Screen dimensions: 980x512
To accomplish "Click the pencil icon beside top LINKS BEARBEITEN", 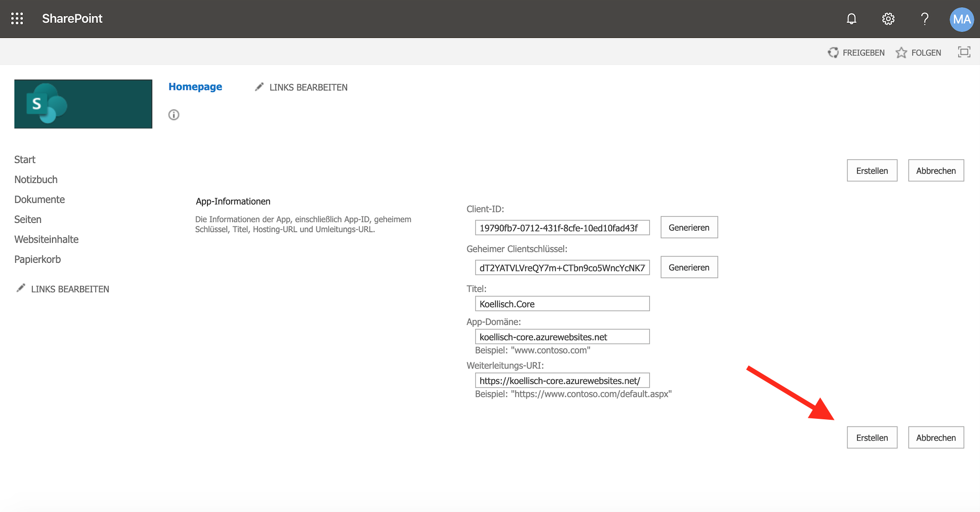I will pyautogui.click(x=259, y=86).
